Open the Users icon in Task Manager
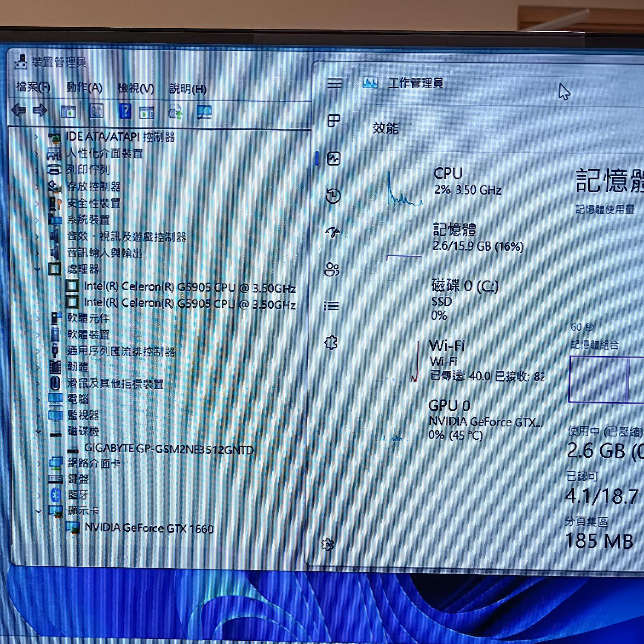The image size is (644, 644). [x=332, y=269]
